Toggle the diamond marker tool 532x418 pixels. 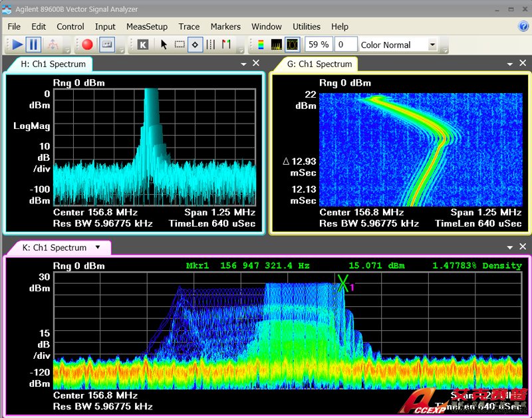(x=195, y=45)
